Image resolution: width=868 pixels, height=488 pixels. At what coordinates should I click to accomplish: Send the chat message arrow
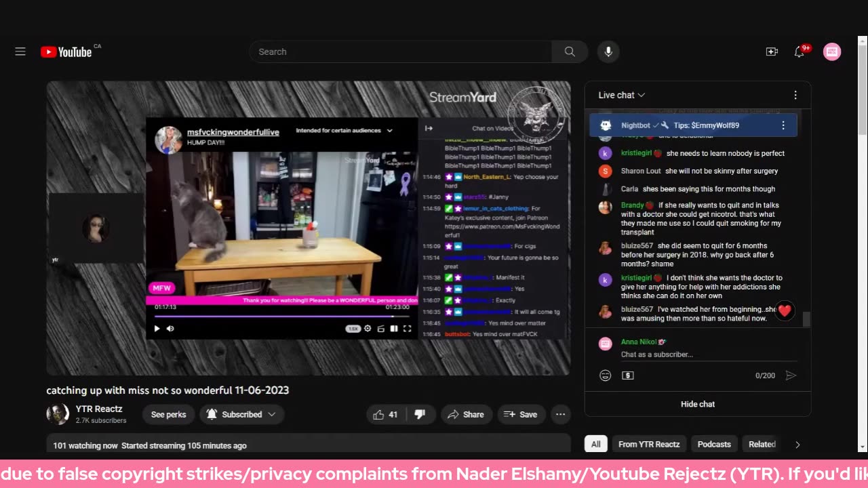[791, 375]
